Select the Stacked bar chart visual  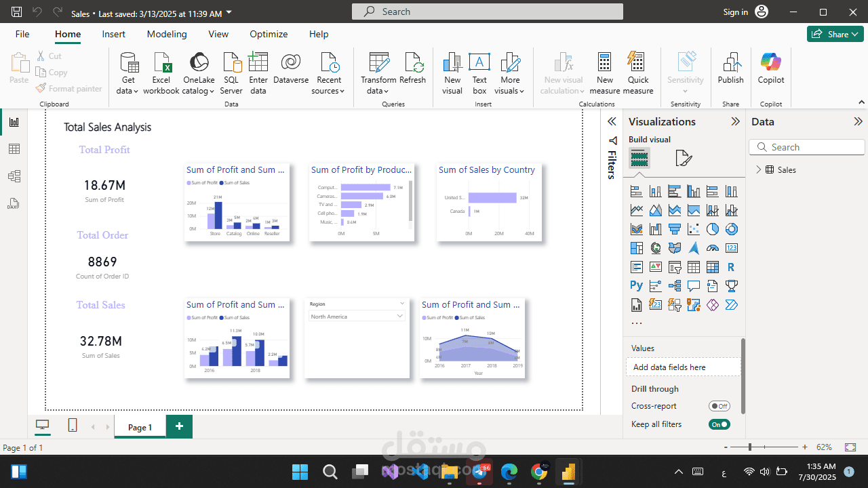[x=636, y=191]
